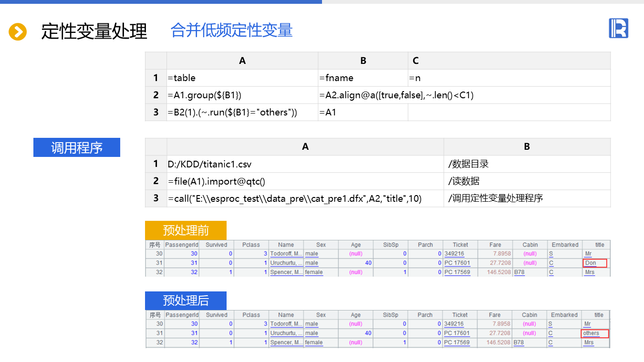This screenshot has height=362, width=644.
Task: Click Survived column header in the 预处理前 table
Action: point(217,245)
